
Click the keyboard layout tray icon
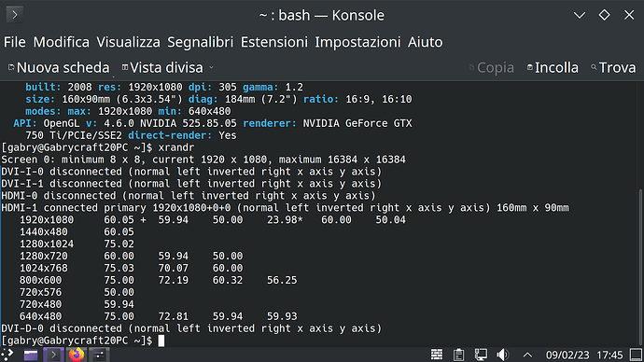pyautogui.click(x=437, y=355)
